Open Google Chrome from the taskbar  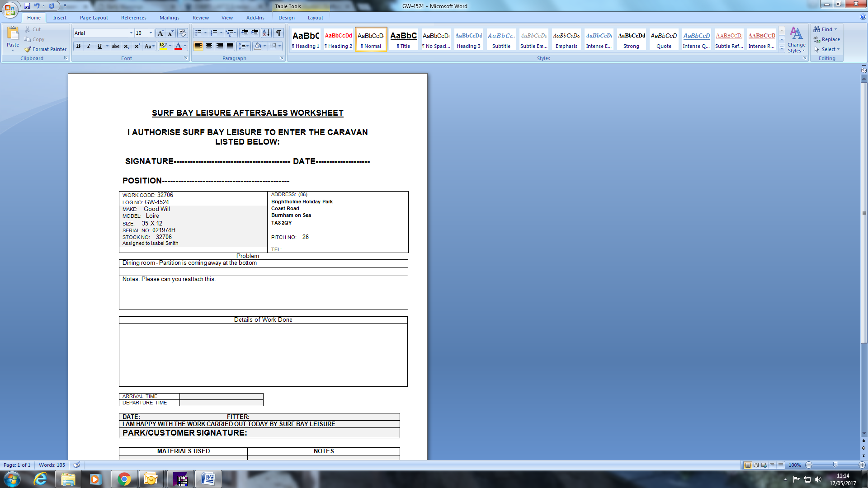point(124,479)
